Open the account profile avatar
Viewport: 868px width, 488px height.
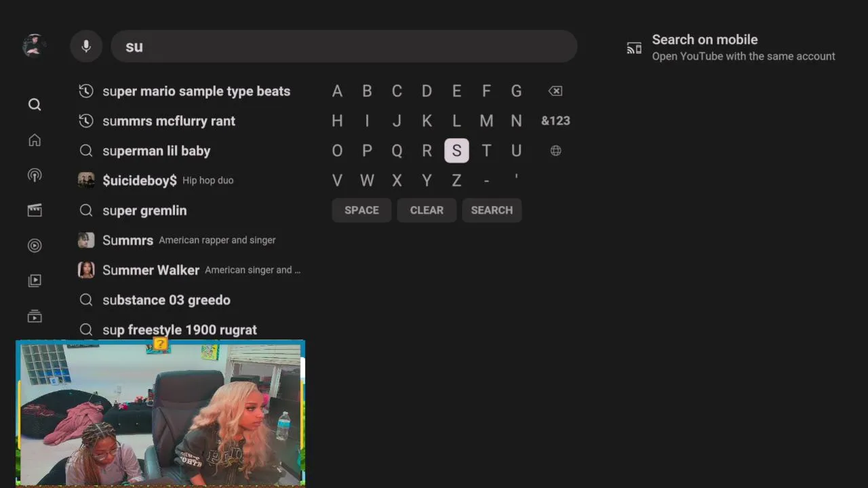tap(34, 46)
